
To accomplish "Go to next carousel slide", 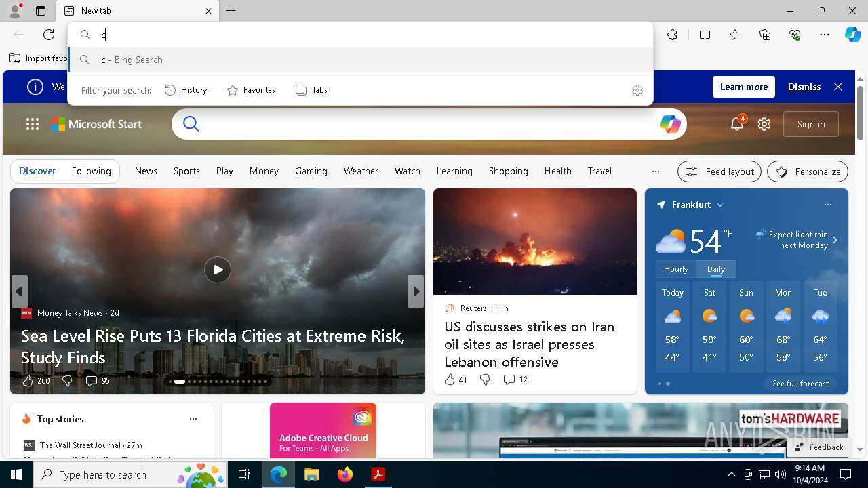I will pos(416,291).
